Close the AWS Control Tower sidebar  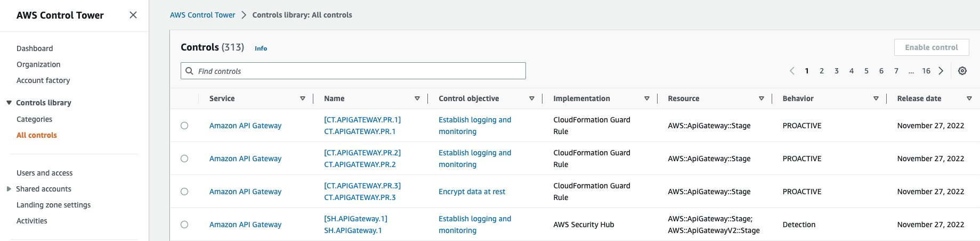click(133, 15)
